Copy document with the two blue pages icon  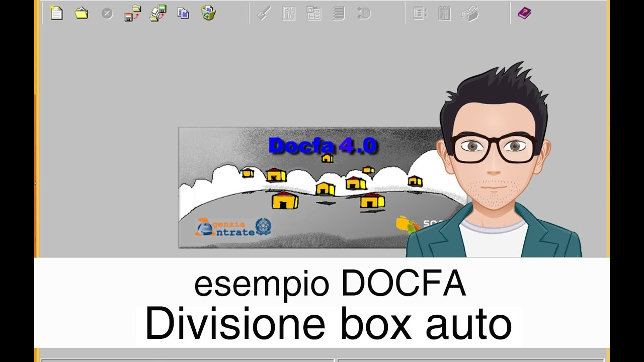click(183, 13)
